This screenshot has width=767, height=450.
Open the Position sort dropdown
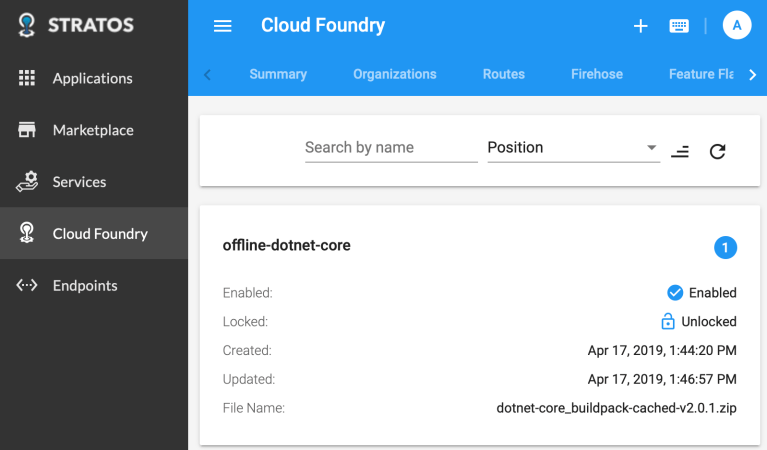click(573, 148)
